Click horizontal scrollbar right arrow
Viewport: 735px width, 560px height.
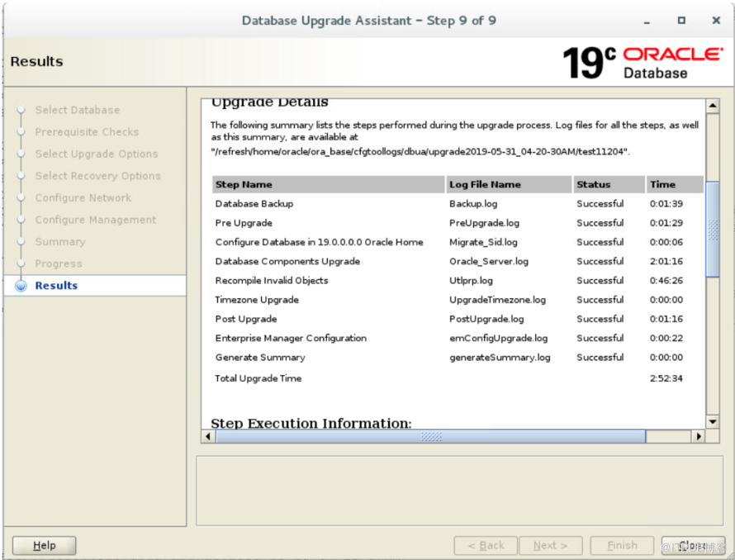[699, 436]
